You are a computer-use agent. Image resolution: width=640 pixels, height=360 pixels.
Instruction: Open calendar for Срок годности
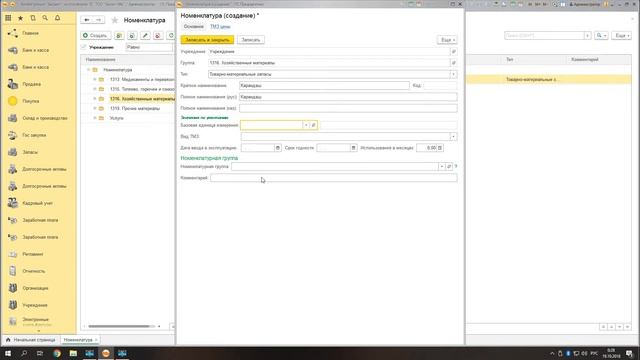(353, 148)
